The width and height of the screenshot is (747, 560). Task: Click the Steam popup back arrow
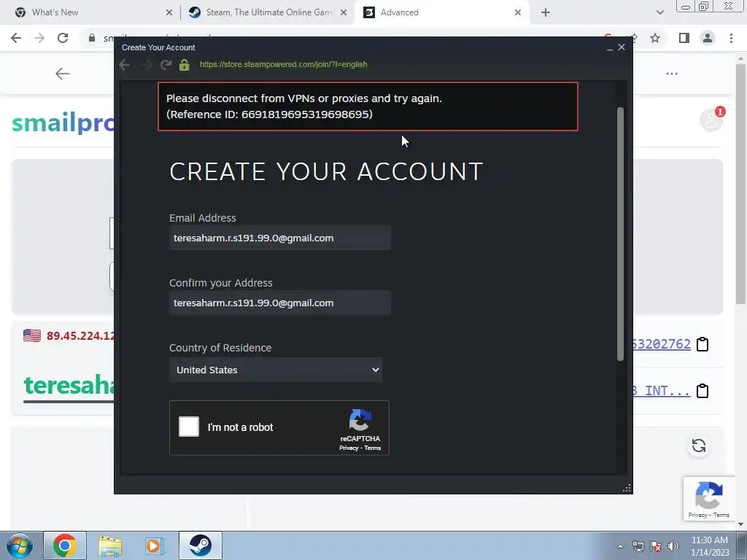coord(124,65)
